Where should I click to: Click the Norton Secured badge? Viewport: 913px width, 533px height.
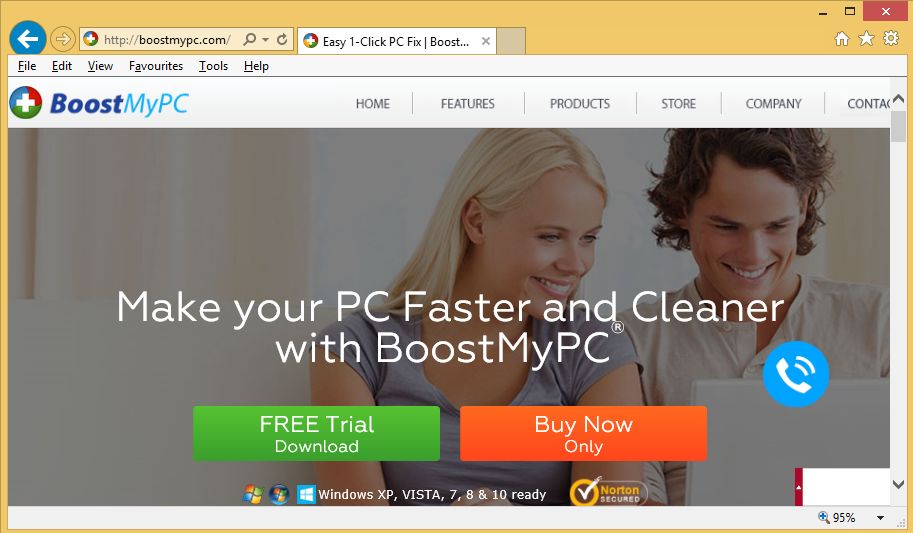608,493
